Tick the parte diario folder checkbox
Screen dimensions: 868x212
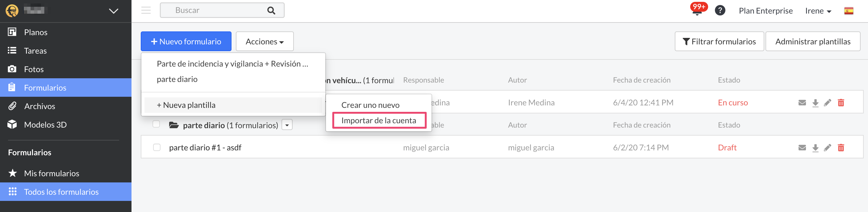pyautogui.click(x=156, y=124)
